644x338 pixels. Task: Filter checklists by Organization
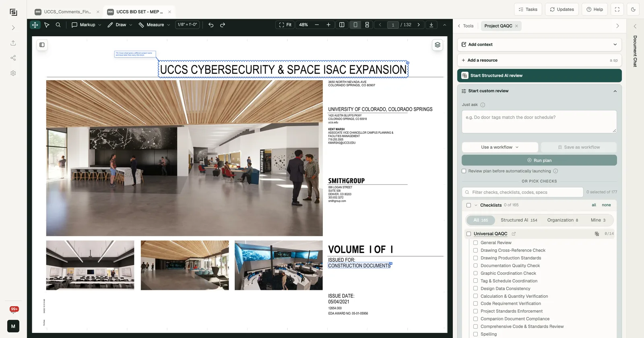click(x=563, y=220)
